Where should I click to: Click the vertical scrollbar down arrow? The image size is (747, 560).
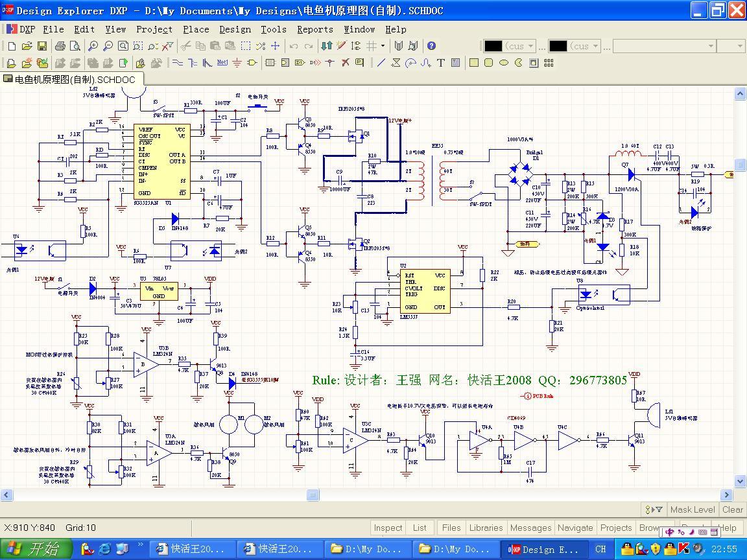click(740, 481)
